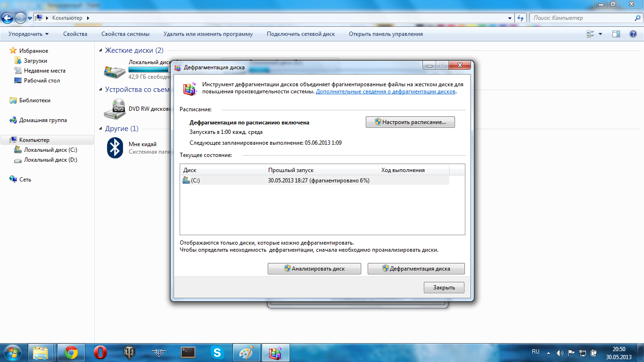The height and width of the screenshot is (362, 644).
Task: Select Локальный диск (D:) in the sidebar
Action: 50,160
